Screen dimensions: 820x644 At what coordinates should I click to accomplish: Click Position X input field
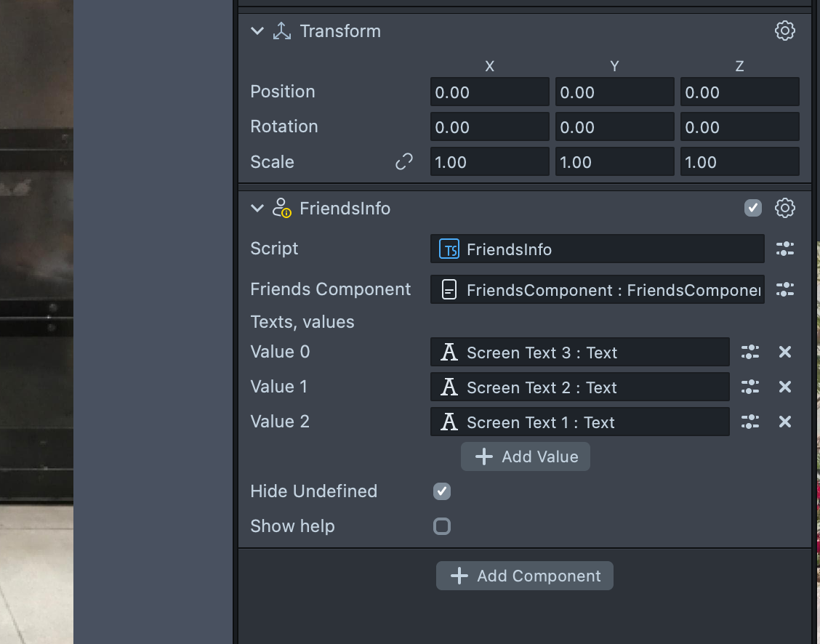[489, 92]
